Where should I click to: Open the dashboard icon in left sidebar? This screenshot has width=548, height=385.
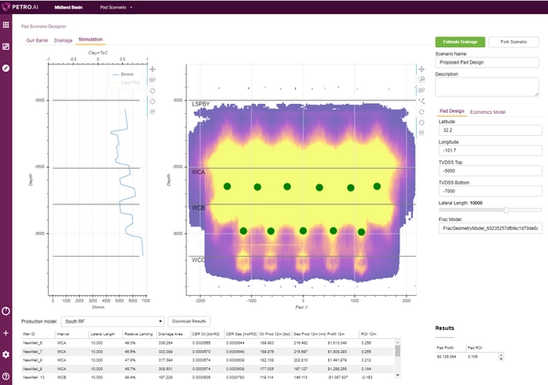pyautogui.click(x=6, y=46)
